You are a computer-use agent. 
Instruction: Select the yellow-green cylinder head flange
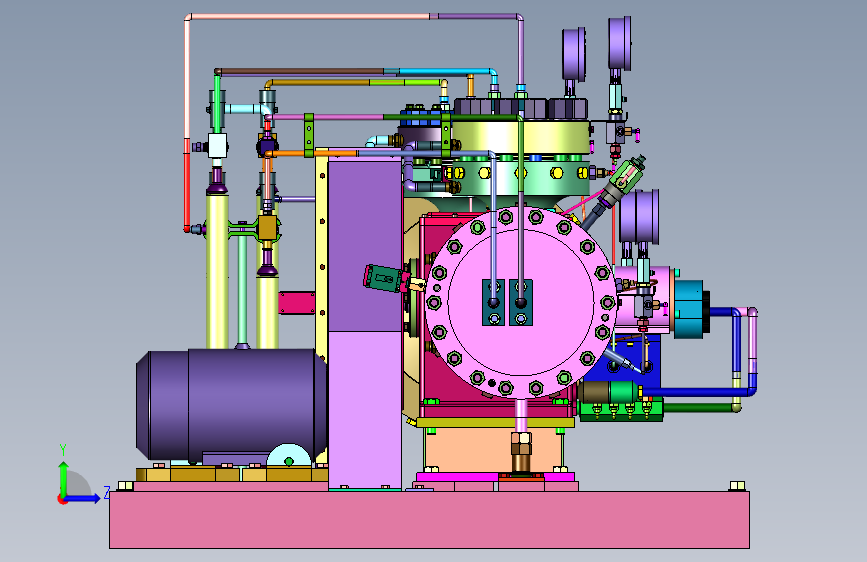point(520,137)
